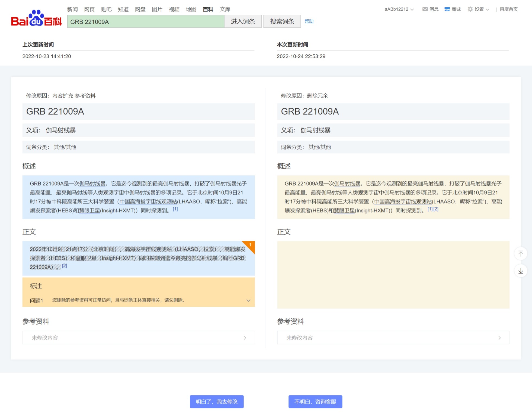The height and width of the screenshot is (419, 532).
Task: Open the 帮助 link
Action: [309, 21]
